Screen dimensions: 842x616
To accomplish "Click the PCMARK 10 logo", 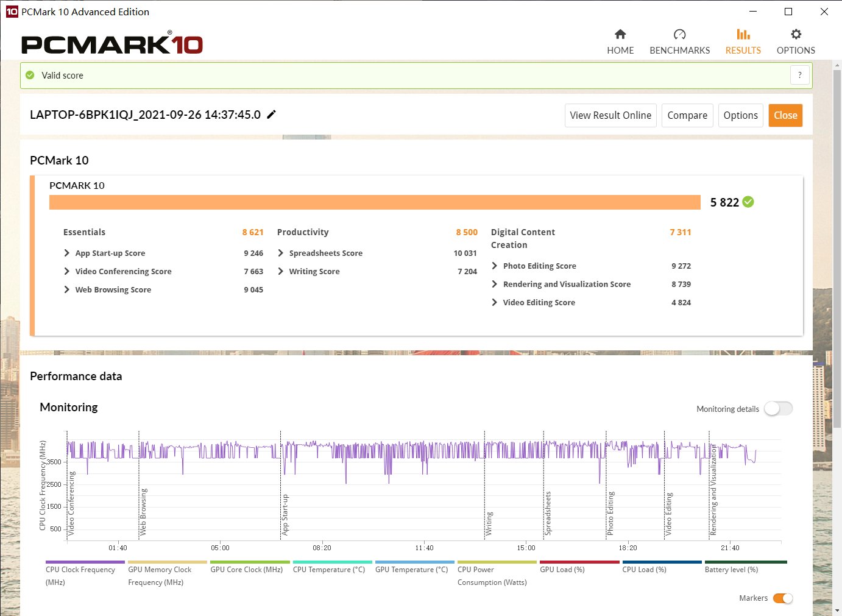I will click(x=112, y=43).
